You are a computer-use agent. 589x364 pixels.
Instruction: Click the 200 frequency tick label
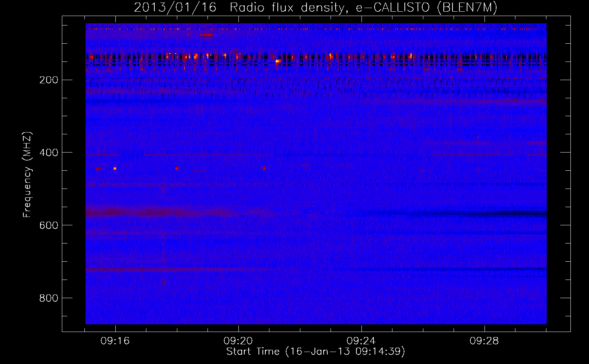pos(48,80)
